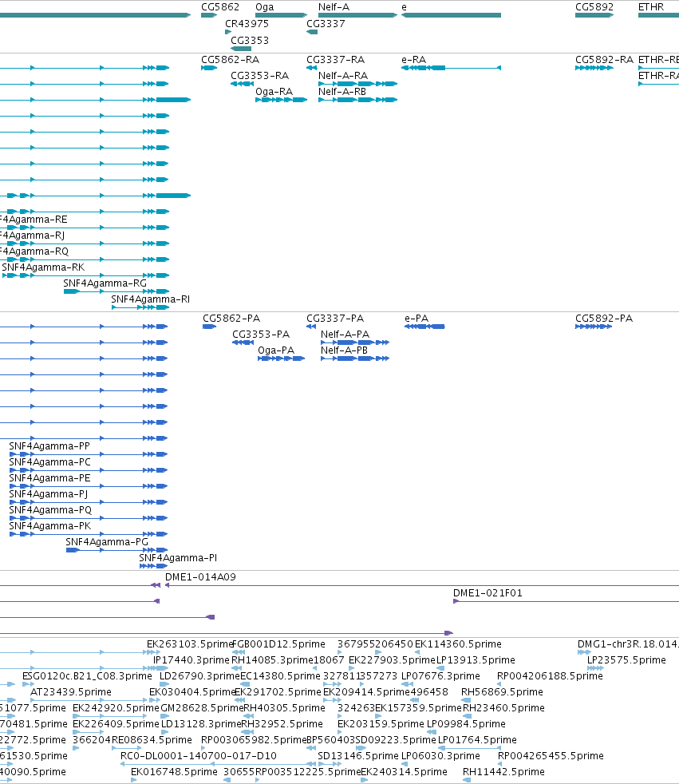Click the SNF4Agamma-PI protein label
Screen dimensions: 679x784
tap(178, 557)
